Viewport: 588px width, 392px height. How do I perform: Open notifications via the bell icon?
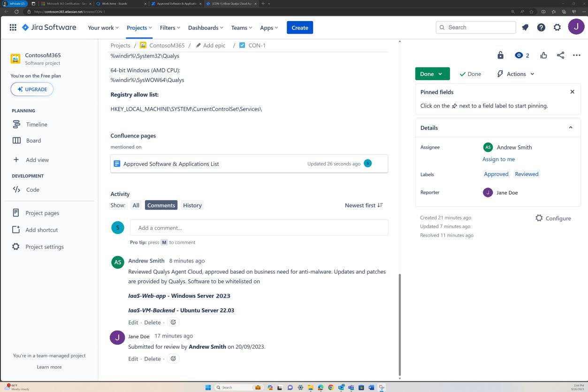(525, 27)
